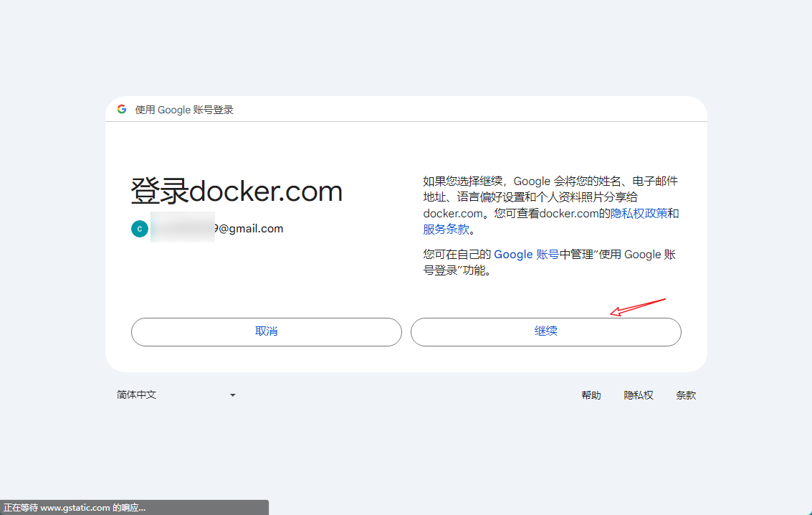Screen dimensions: 812x515
Task: Click the 使用 Google 账号登录 header text
Action: click(x=184, y=110)
